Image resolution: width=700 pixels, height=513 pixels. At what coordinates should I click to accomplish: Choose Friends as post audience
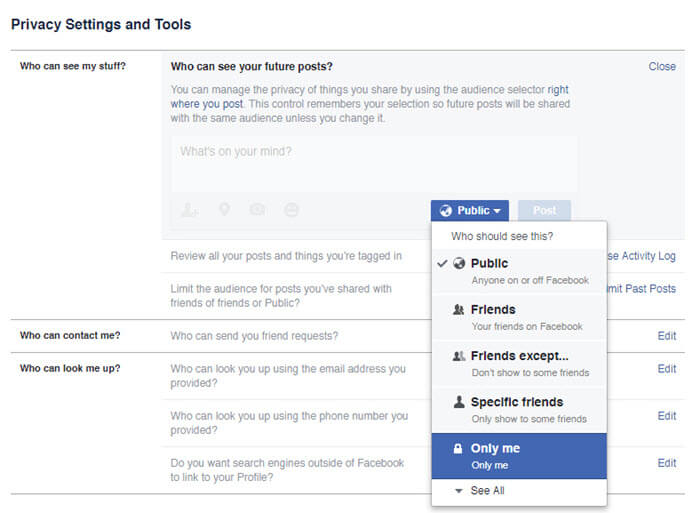pyautogui.click(x=518, y=317)
